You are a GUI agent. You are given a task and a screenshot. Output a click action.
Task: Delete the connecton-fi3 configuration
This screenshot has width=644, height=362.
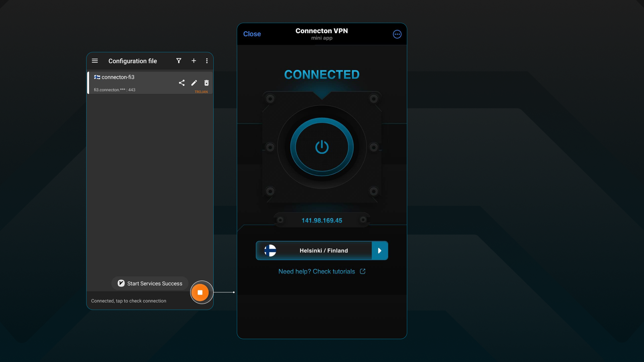(x=206, y=83)
